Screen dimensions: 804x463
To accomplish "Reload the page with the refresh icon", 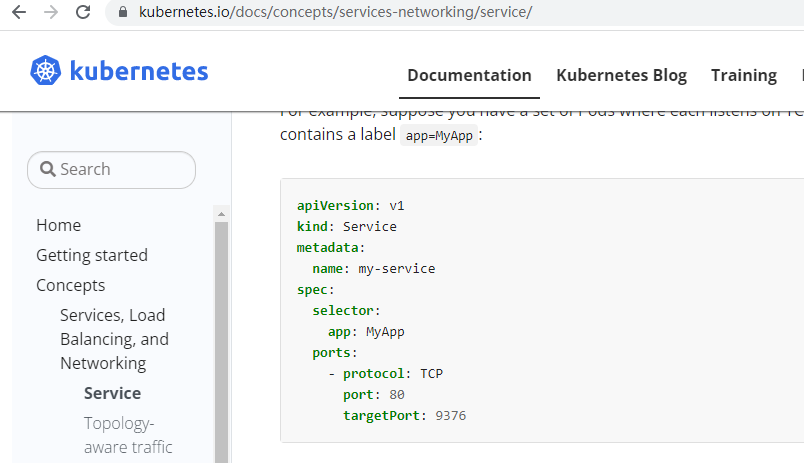I will pos(84,13).
